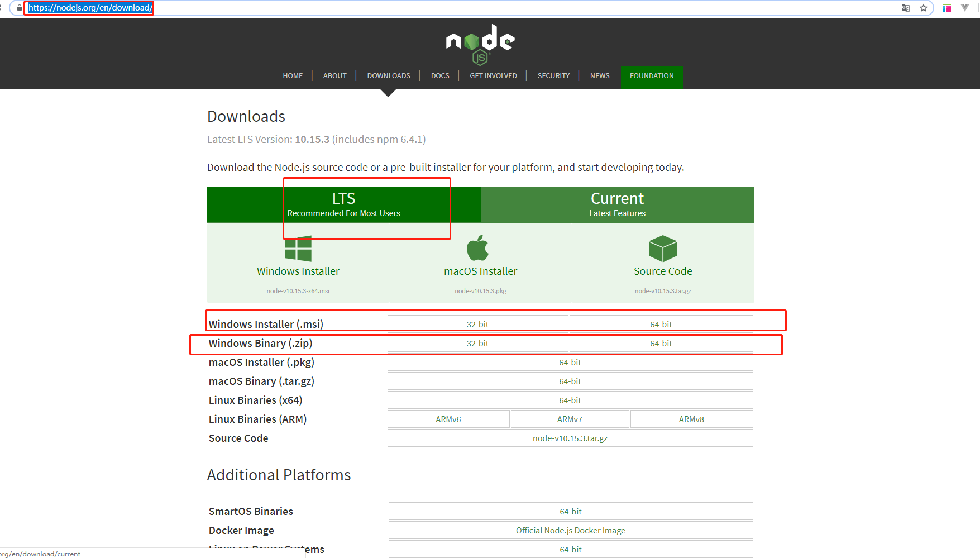Viewport: 980px width, 558px height.
Task: Bookmark page with star icon
Action: click(924, 8)
